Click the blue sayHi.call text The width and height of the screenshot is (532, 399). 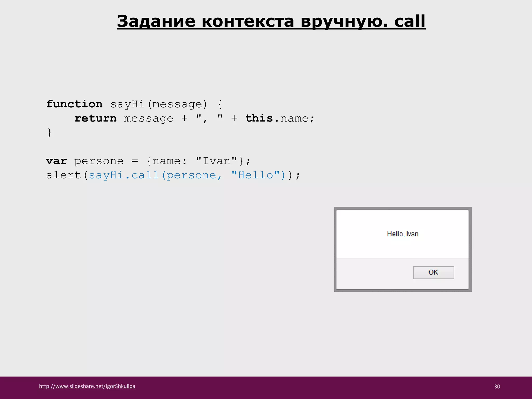[124, 175]
